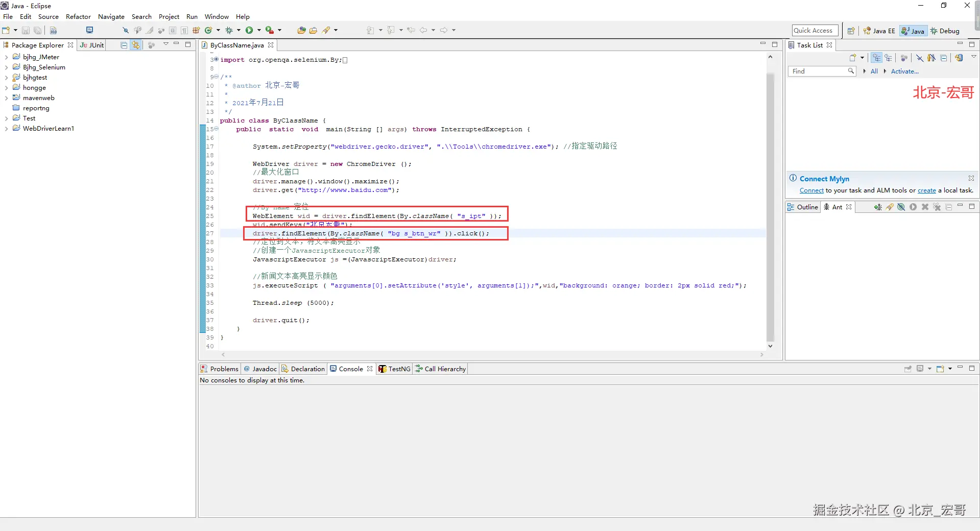Image resolution: width=980 pixels, height=531 pixels.
Task: Switch to the Java EE perspective
Action: (879, 31)
